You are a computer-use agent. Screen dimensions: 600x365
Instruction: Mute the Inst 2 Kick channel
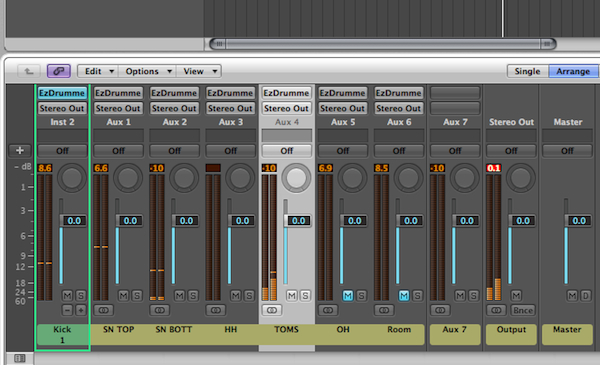[x=67, y=296]
